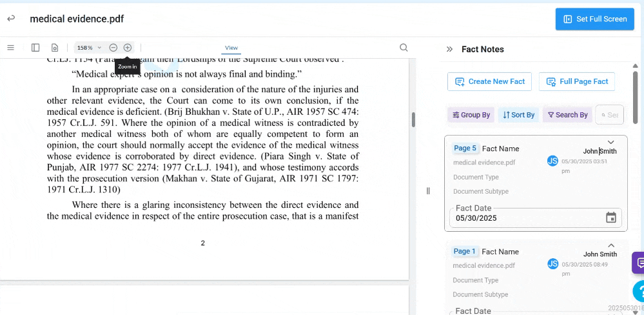Screen dimensions: 644x315
Task: Click Document Type in the Page 5 card
Action: point(476,178)
